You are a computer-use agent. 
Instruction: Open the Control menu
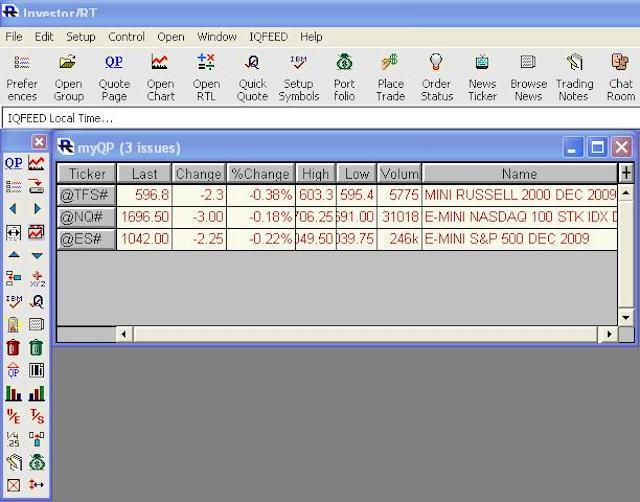(x=127, y=37)
